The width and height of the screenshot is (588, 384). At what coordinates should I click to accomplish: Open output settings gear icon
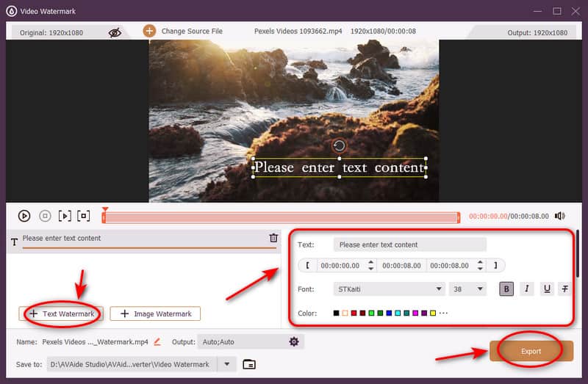[x=294, y=342]
